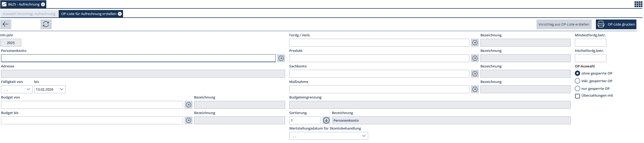This screenshot has width=644, height=143.
Task: Switch to 'Auswahl Vorschlag- Aufrechnung' tab
Action: (29, 14)
